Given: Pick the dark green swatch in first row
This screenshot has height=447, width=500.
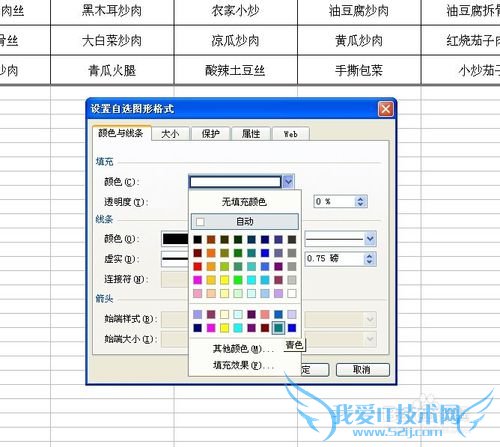Looking at the screenshot, I should point(238,239).
